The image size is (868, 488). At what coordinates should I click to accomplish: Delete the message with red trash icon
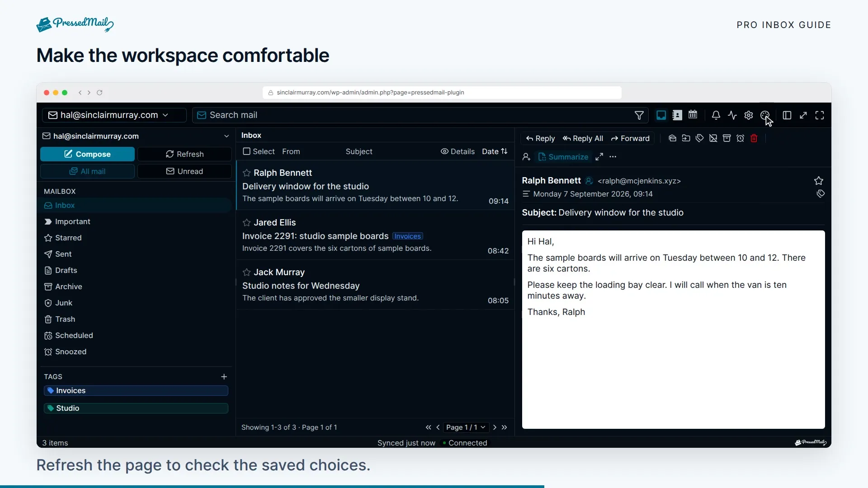[754, 138]
